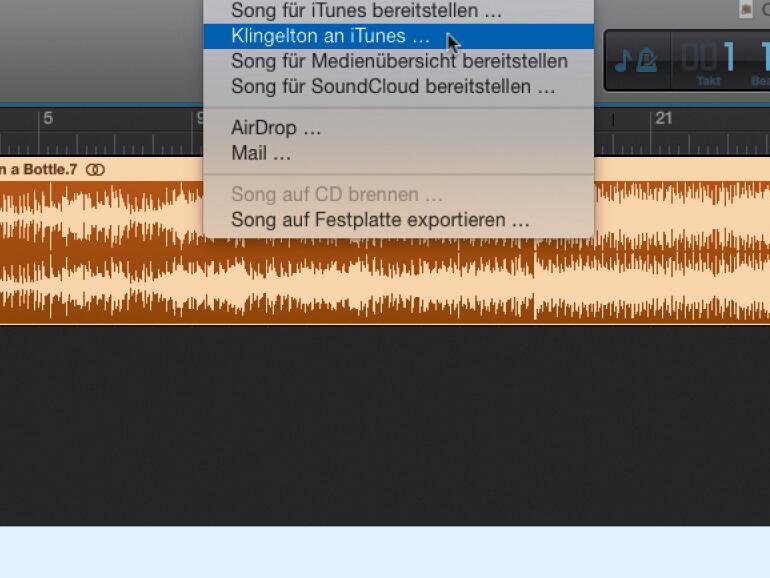770x578 pixels.
Task: Select the orange audio region waveform
Action: tap(385, 251)
